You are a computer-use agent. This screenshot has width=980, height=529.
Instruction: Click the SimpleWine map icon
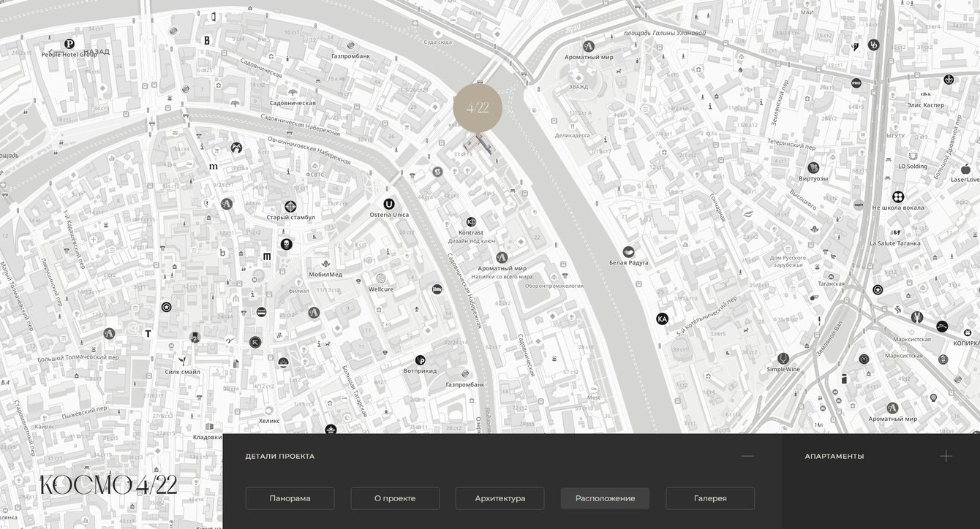pyautogui.click(x=783, y=359)
